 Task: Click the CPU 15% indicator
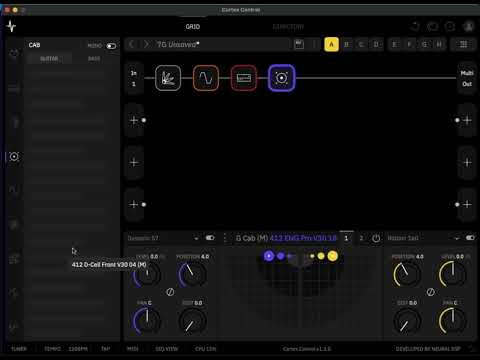click(x=205, y=349)
